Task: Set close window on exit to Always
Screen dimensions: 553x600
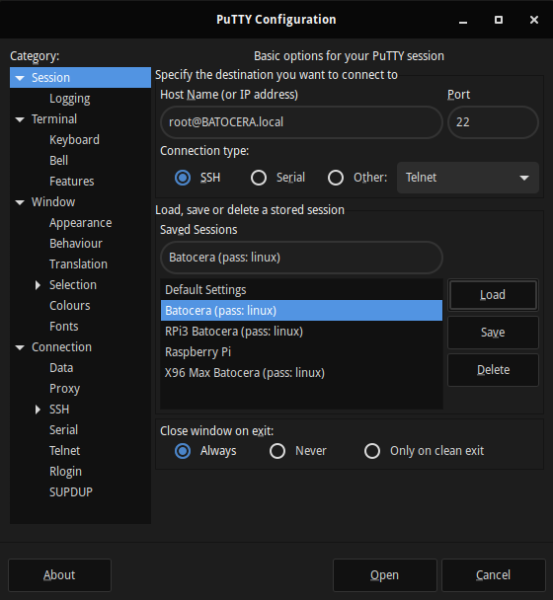Action: 183,451
